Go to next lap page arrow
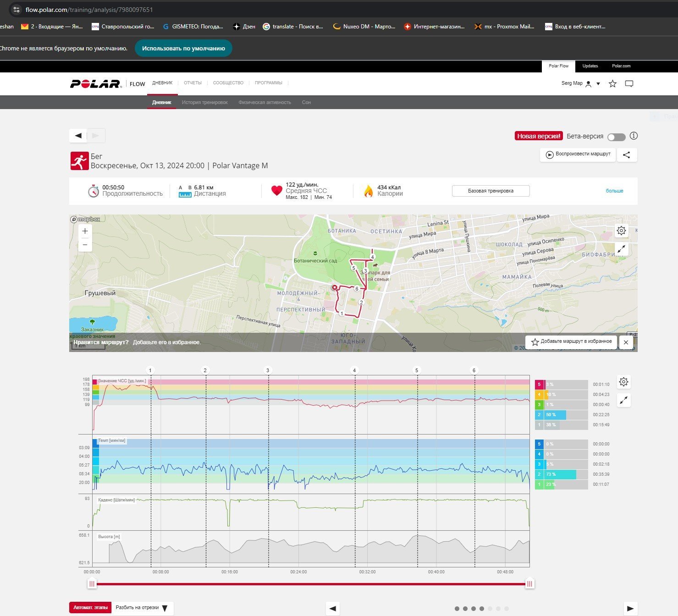 [631, 609]
